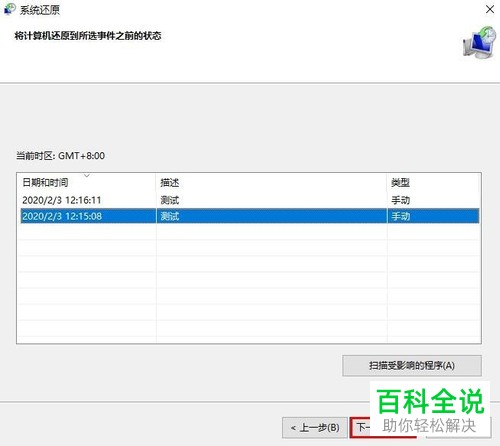500x446 pixels.
Task: Select restore point 2020/2/3 12:16:11
Action: (250, 200)
